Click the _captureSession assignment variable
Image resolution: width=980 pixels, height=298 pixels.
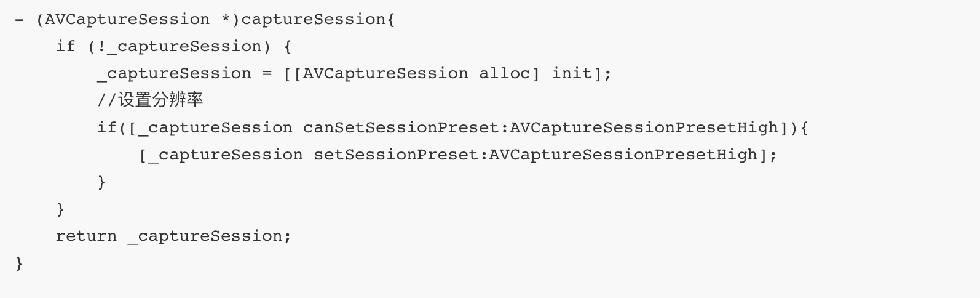pyautogui.click(x=174, y=73)
